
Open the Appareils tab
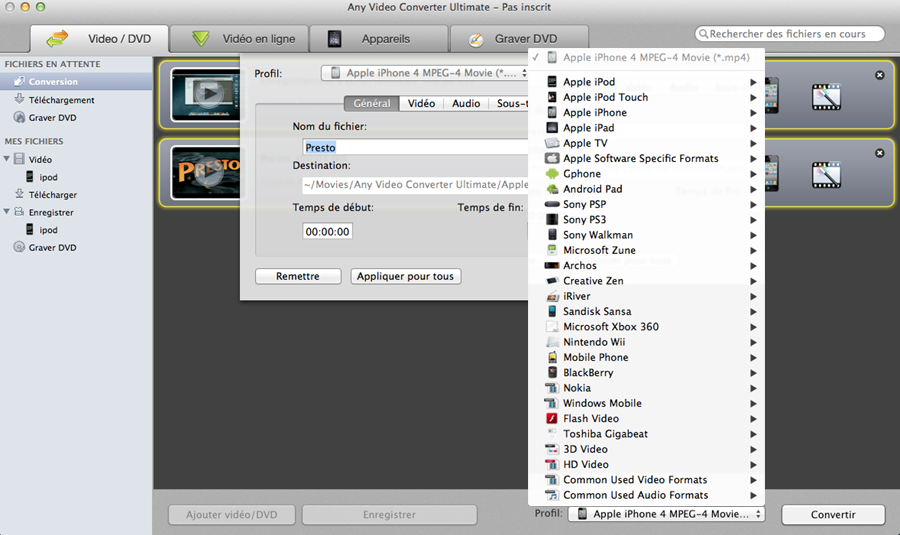click(x=379, y=39)
